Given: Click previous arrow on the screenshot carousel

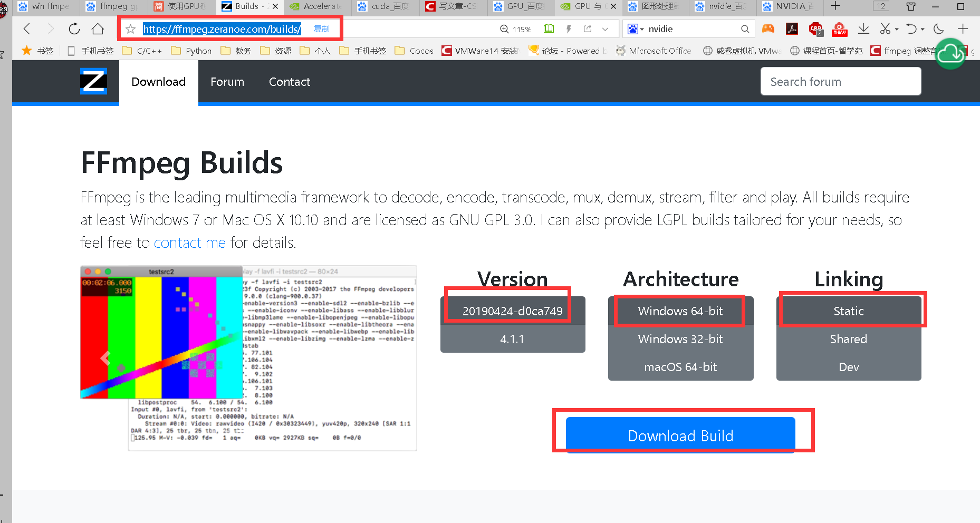Looking at the screenshot, I should pos(105,358).
